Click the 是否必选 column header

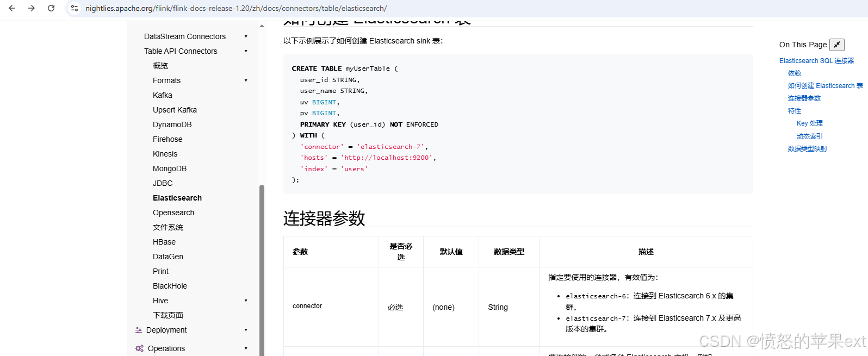[x=401, y=252]
